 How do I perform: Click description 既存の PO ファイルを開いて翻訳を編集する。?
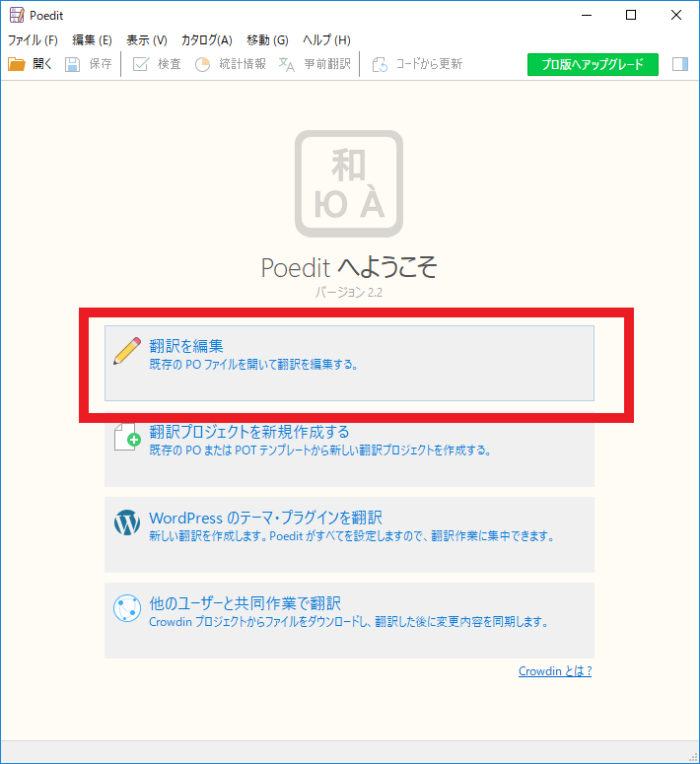[254, 365]
